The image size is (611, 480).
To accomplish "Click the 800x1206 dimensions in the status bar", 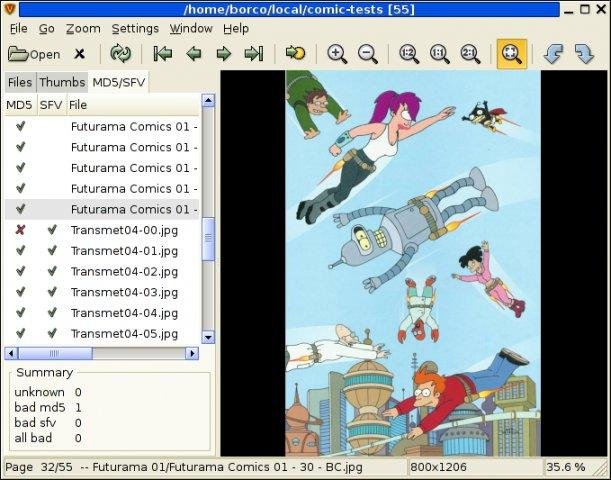I will tap(438, 467).
